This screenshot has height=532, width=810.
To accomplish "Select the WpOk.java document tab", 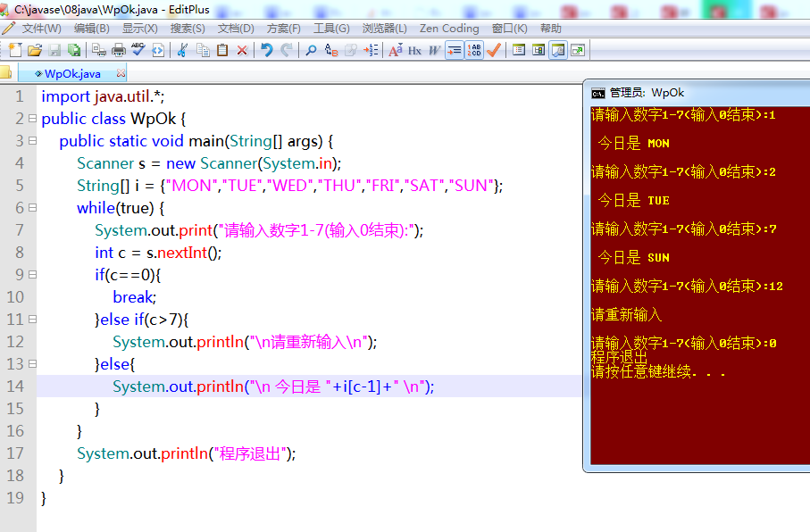I will click(x=72, y=73).
